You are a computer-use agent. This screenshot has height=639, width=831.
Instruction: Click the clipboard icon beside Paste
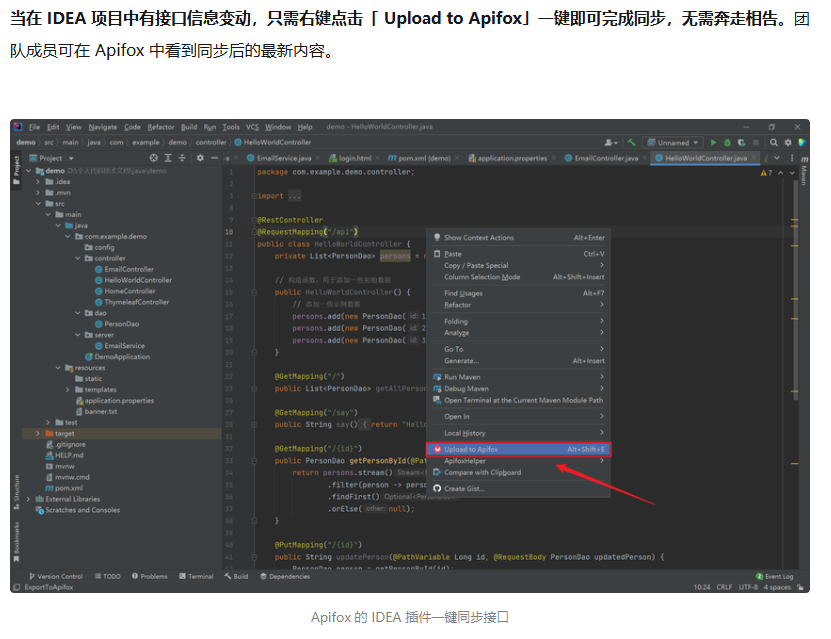point(437,254)
